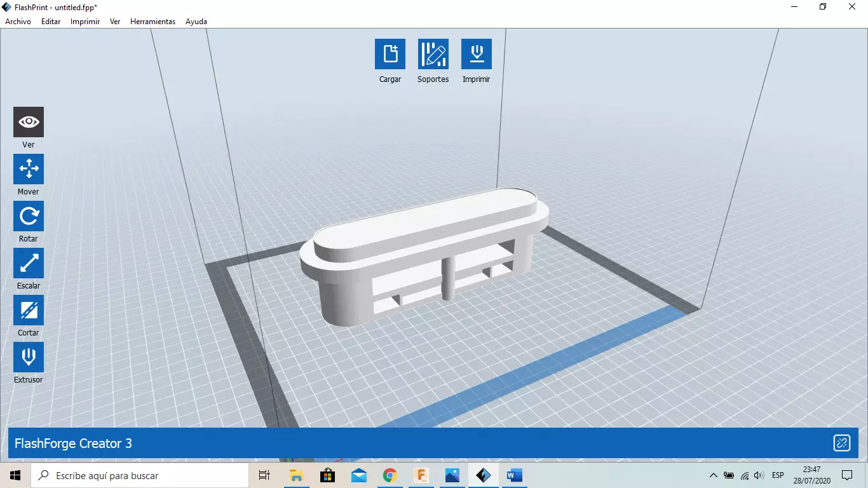
Task: Select the Rotar rotate tool
Action: pyautogui.click(x=29, y=216)
